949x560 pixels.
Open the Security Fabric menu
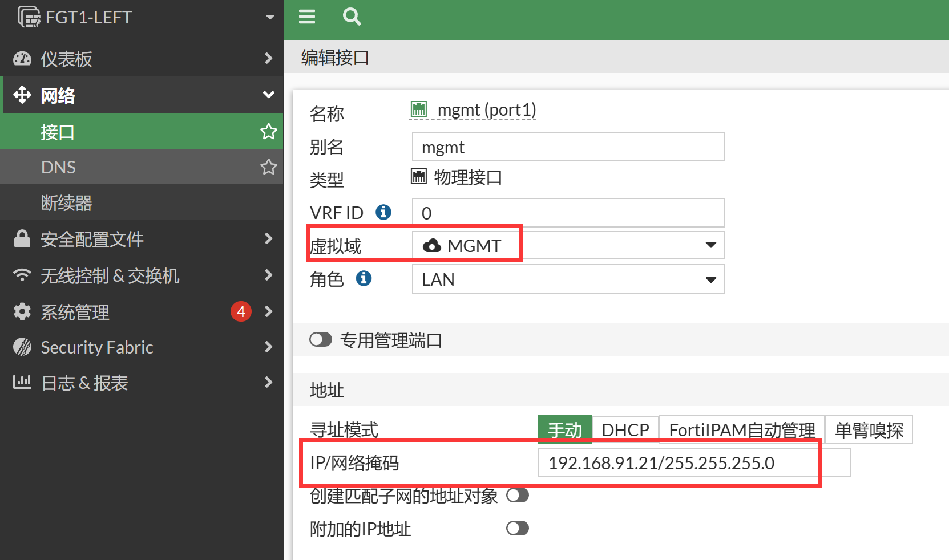coord(143,347)
